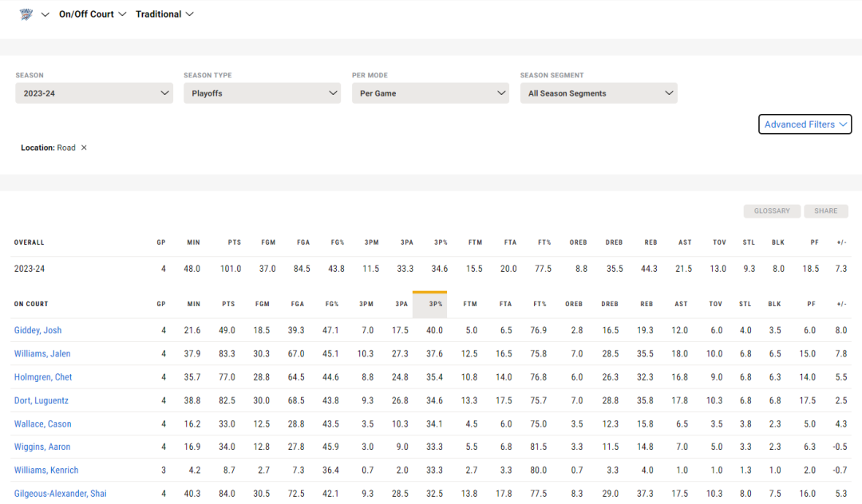
Task: Open Gilgeous-Alexander, Shai player link
Action: (x=61, y=494)
